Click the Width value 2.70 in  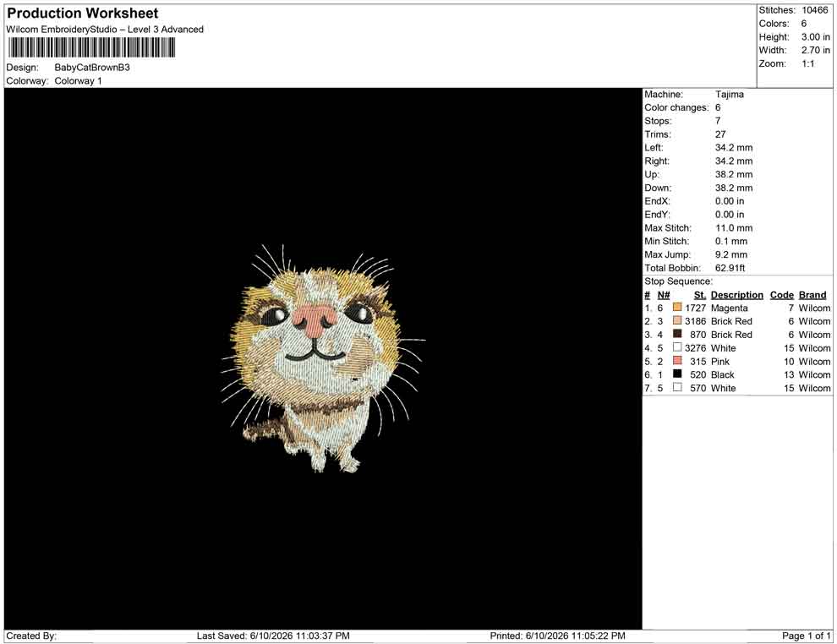815,50
